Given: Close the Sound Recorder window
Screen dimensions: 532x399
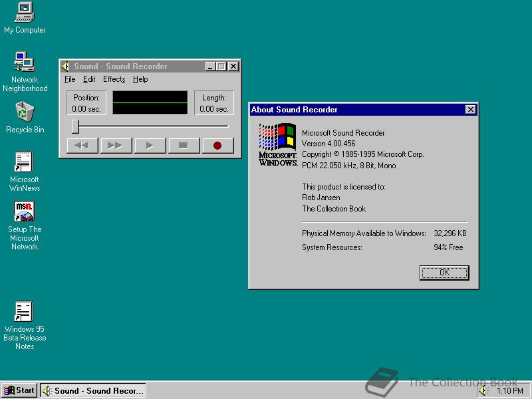Looking at the screenshot, I should pyautogui.click(x=233, y=66).
